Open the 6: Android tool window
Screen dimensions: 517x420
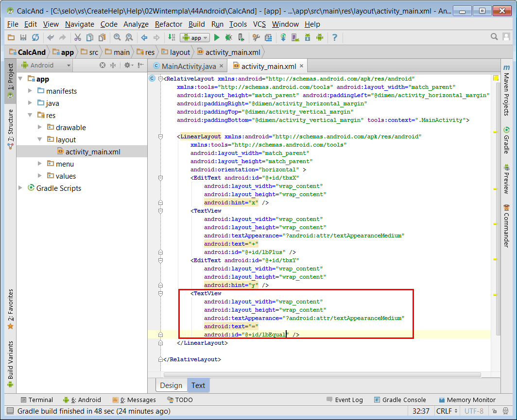pos(82,400)
